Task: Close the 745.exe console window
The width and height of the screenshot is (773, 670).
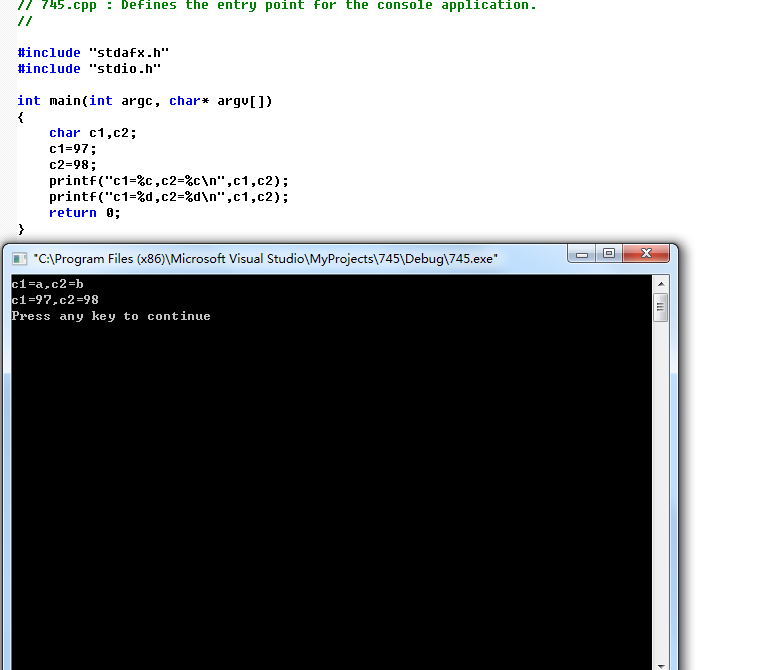Action: [646, 253]
